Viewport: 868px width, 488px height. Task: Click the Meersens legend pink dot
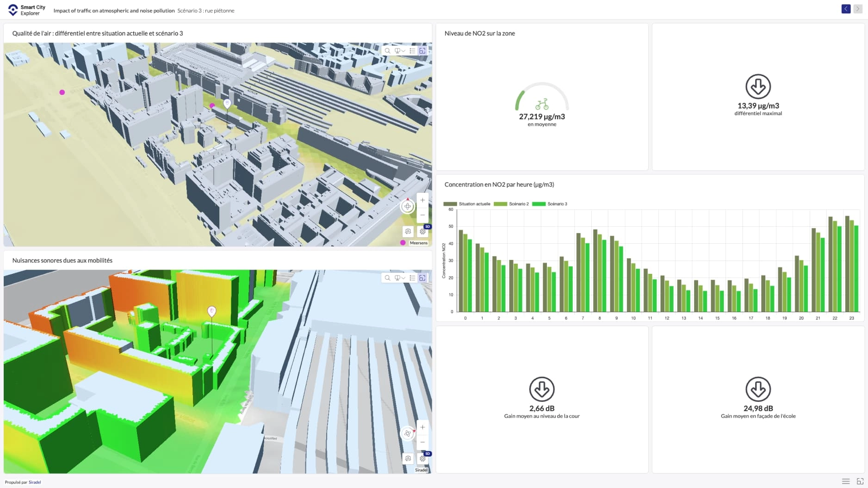(x=403, y=243)
